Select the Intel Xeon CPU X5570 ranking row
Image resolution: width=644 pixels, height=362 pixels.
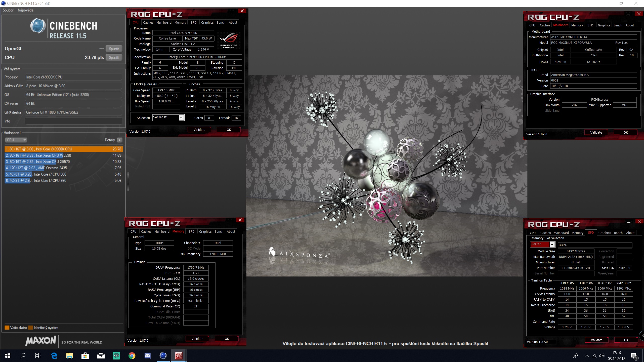click(x=63, y=162)
